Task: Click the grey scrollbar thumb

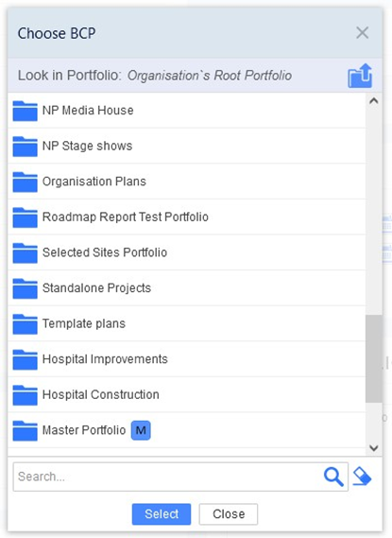Action: (374, 358)
